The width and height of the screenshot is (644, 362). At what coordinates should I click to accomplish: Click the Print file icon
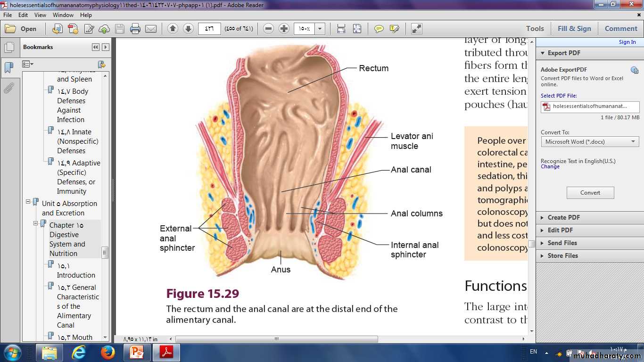click(135, 29)
